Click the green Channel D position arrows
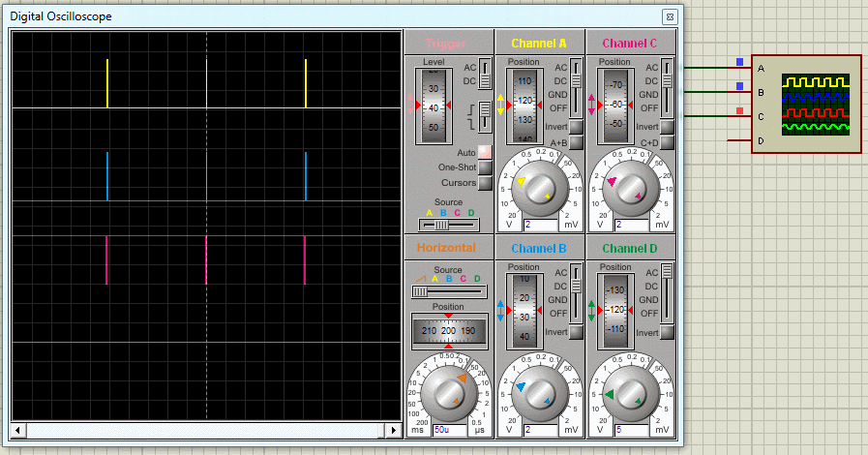This screenshot has height=455, width=868. point(592,311)
